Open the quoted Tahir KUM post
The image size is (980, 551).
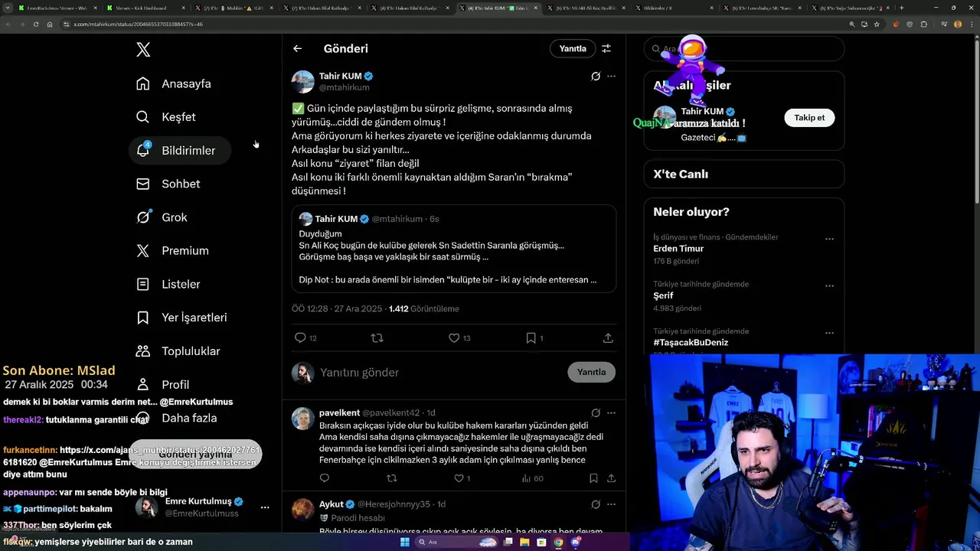[454, 248]
